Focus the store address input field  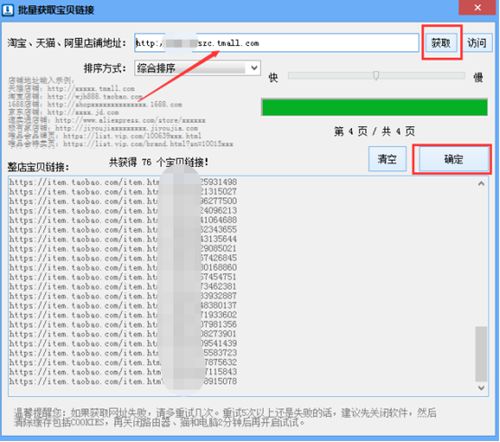coord(277,43)
